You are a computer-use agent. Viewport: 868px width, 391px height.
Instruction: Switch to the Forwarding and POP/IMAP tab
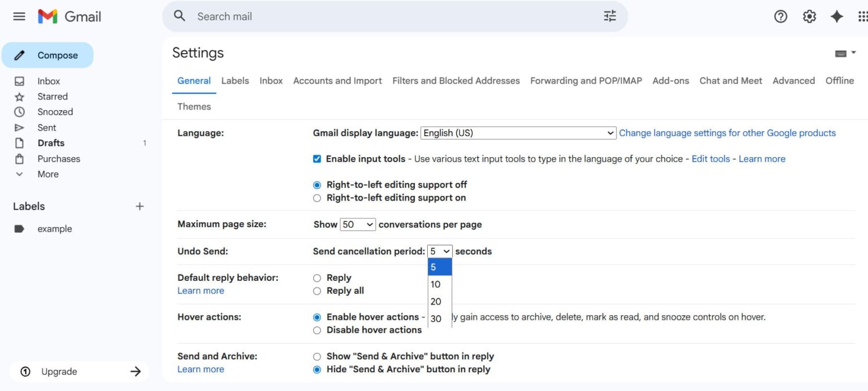point(585,80)
